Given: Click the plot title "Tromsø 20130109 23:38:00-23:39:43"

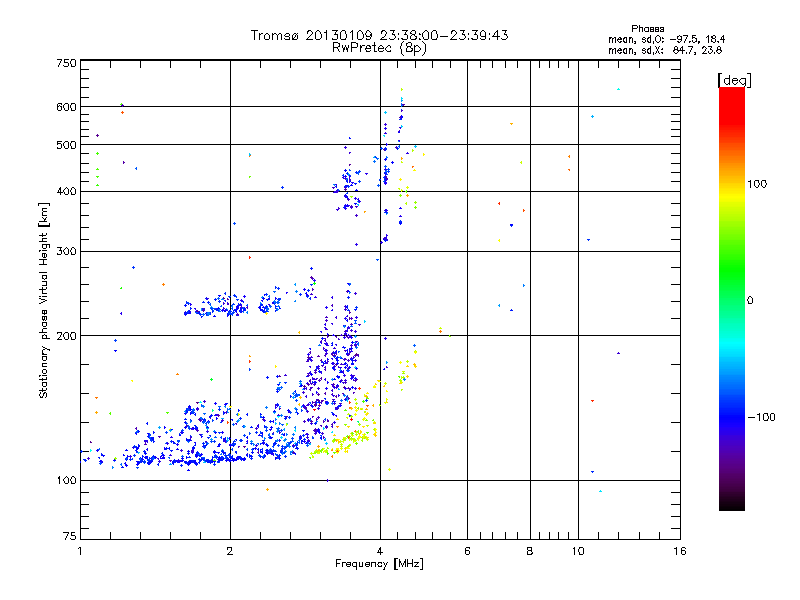Looking at the screenshot, I should point(379,35).
